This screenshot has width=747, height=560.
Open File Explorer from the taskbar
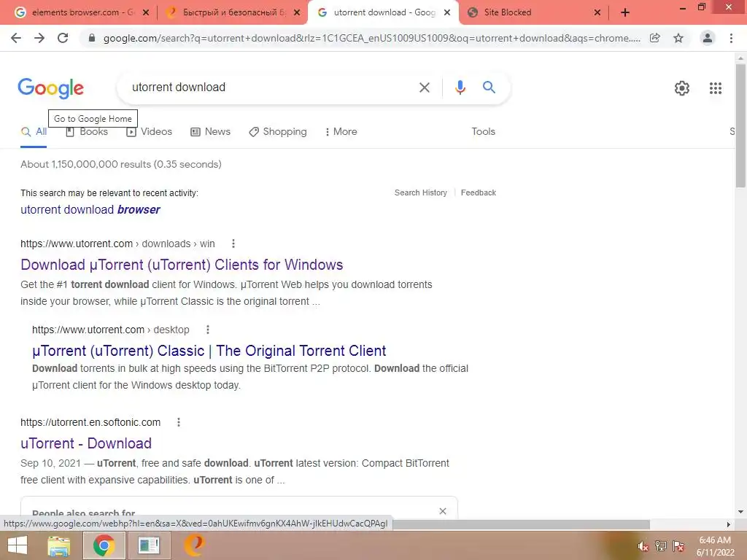point(58,545)
